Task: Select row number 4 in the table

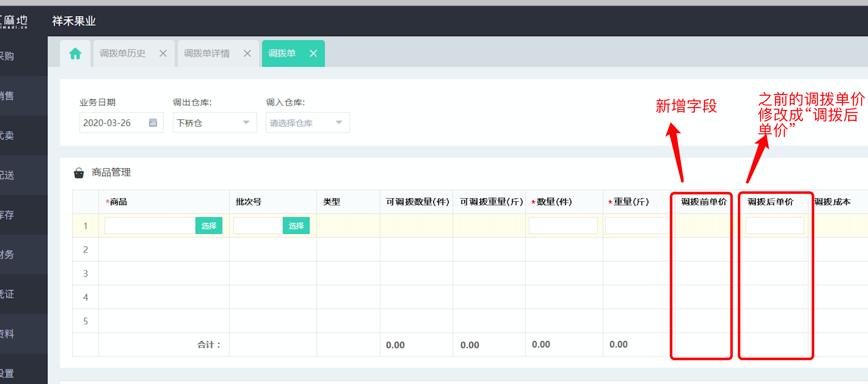Action: [86, 297]
